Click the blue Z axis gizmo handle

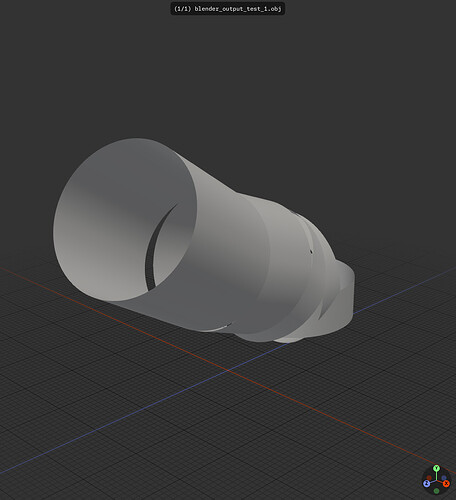426,483
